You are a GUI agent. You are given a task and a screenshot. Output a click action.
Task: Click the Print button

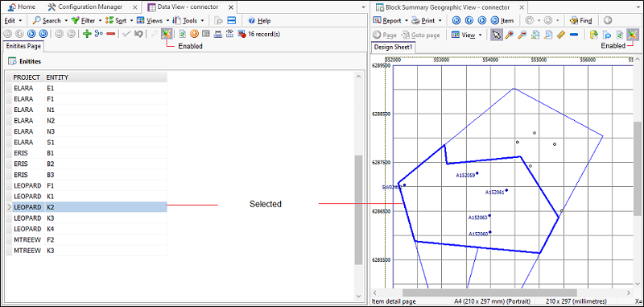[x=424, y=21]
